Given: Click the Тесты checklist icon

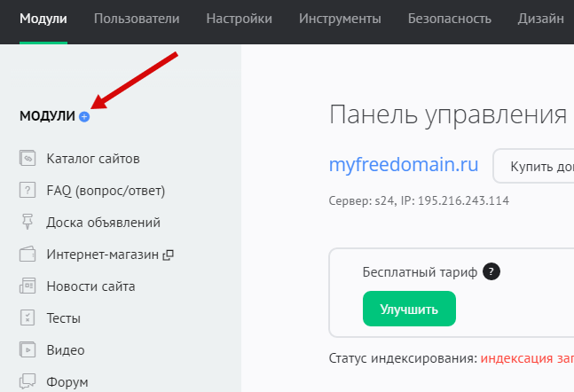Looking at the screenshot, I should (x=27, y=318).
